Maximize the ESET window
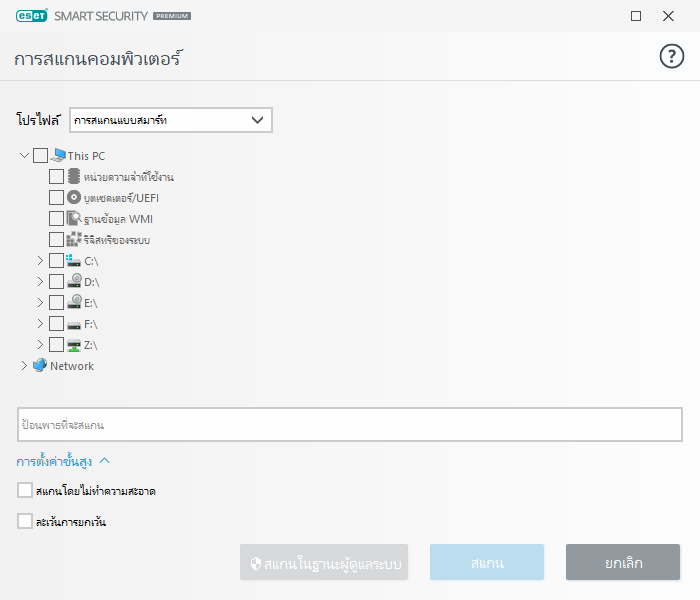 pos(636,16)
